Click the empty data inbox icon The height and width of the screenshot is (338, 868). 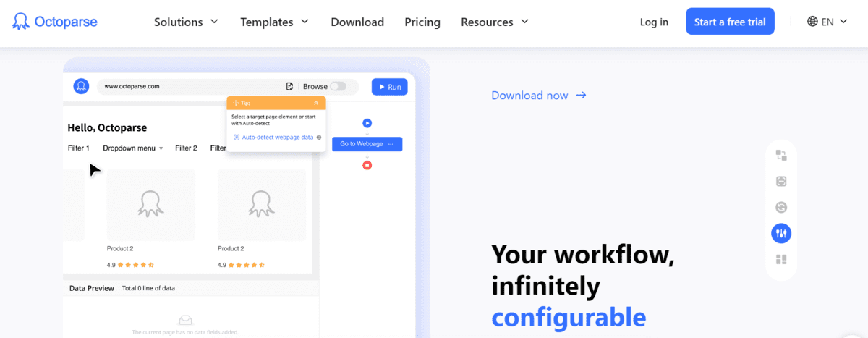185,320
